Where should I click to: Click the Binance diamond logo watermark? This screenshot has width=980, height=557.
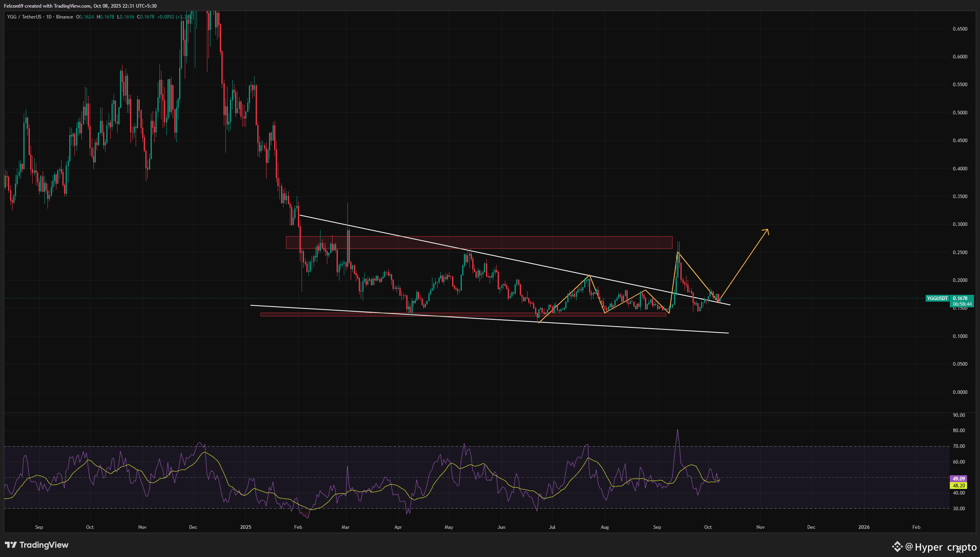pos(897,547)
